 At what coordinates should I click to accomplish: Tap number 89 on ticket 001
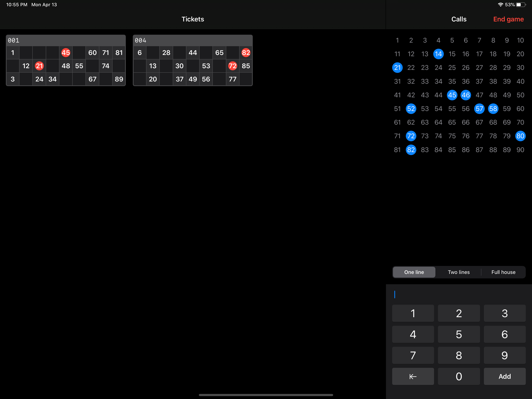[119, 79]
